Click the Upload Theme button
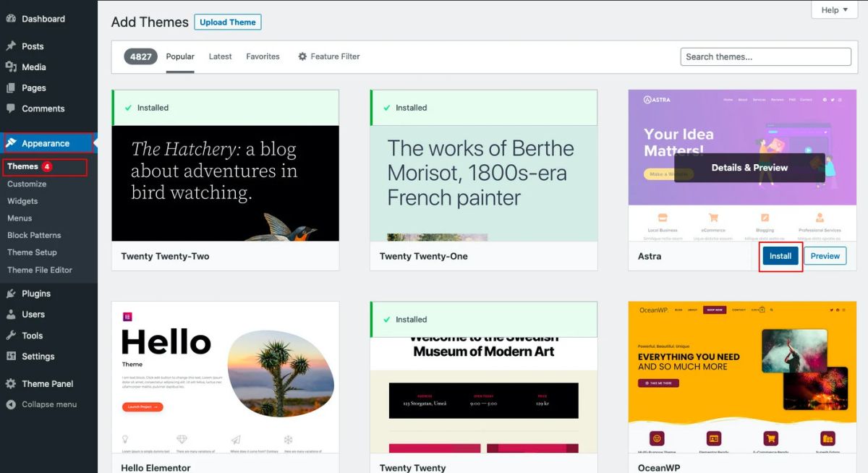868x473 pixels. [228, 22]
